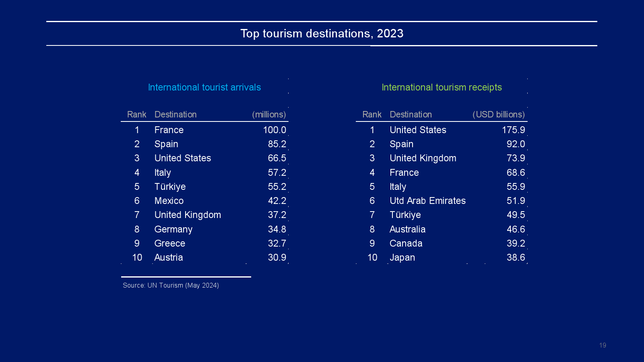
Task: Click the receipts value 175.9
Action: (x=513, y=130)
